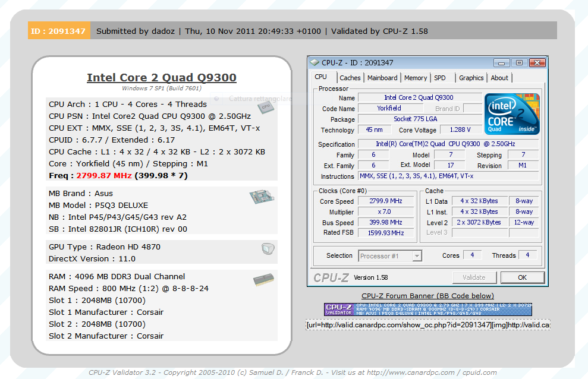Click Slot 2 : 2048MB (10700) line

tap(97, 324)
